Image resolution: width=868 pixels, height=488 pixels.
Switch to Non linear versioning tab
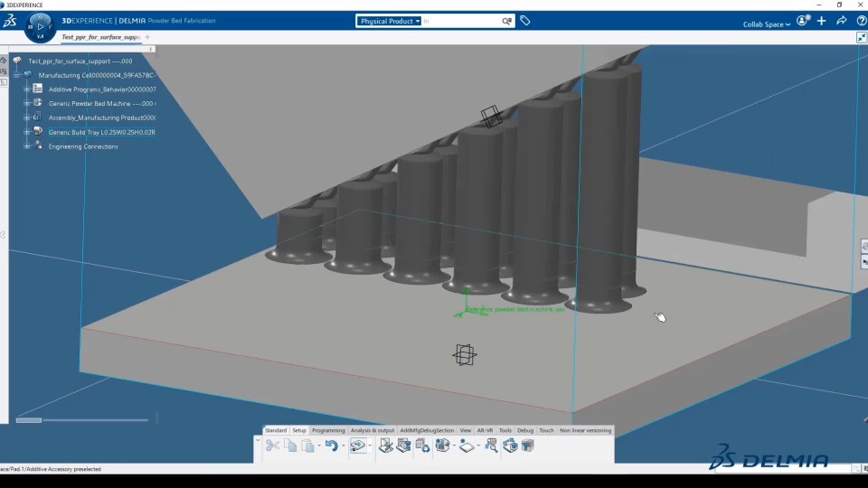[585, 430]
